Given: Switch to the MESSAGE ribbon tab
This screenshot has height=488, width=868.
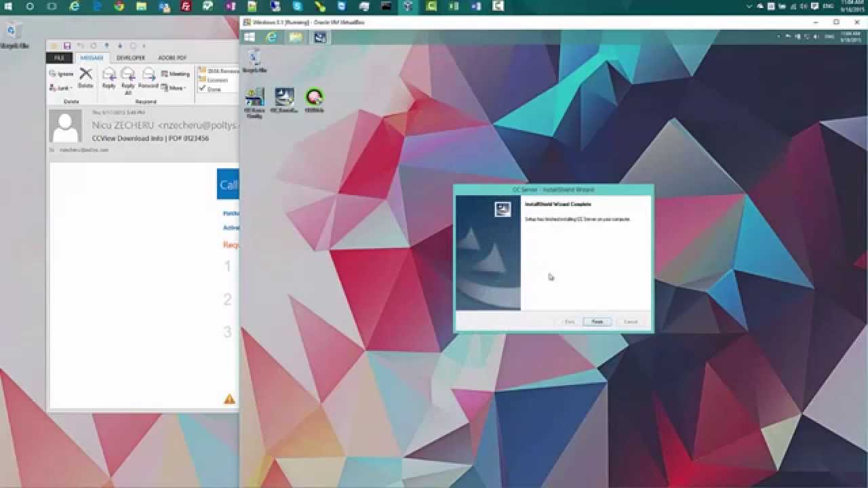Looking at the screenshot, I should [91, 58].
